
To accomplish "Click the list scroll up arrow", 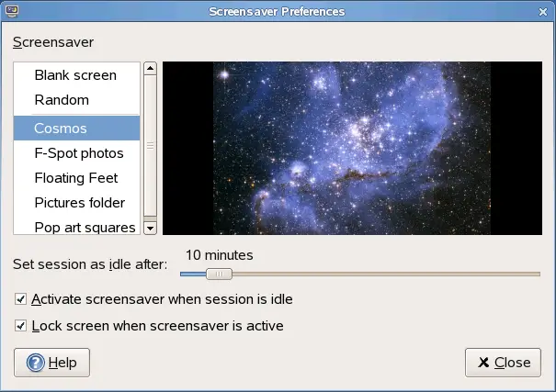I will click(151, 69).
